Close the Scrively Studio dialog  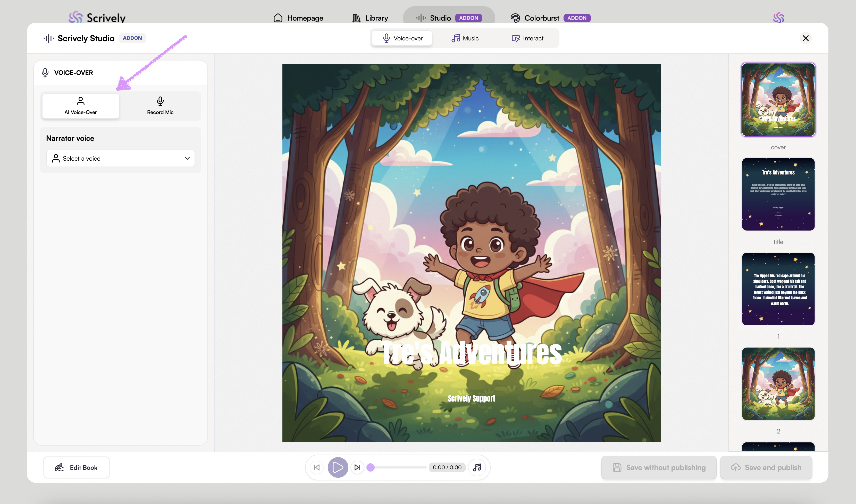point(805,38)
